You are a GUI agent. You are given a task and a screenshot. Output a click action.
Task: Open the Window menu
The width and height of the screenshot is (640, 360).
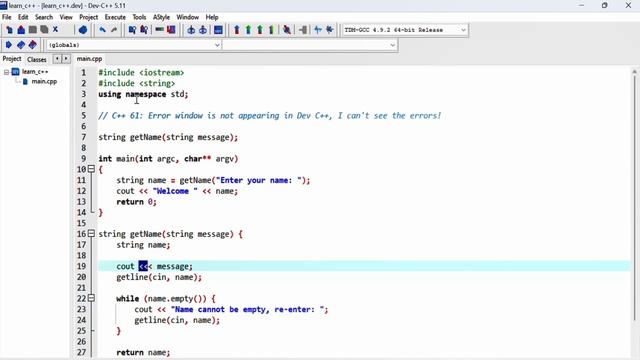click(x=187, y=17)
